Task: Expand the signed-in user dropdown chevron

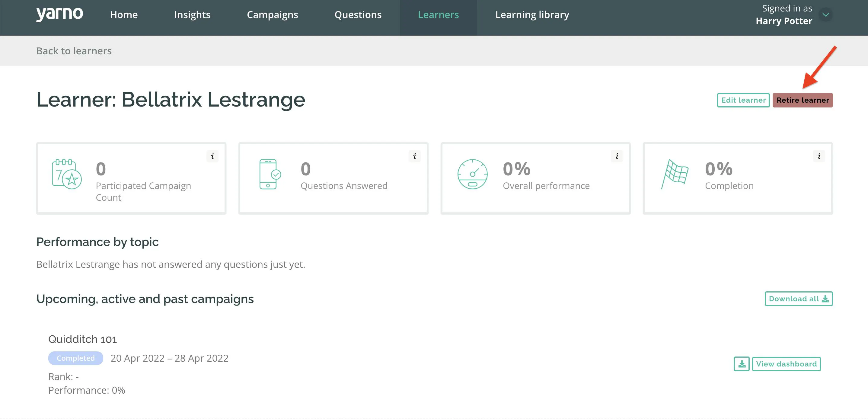Action: (825, 14)
